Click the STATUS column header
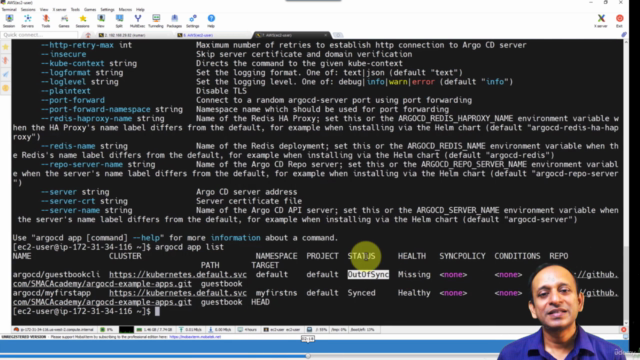 (x=361, y=256)
